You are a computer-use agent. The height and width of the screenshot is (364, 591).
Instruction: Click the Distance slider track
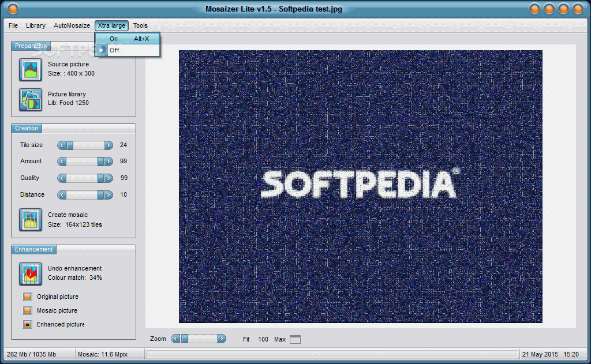coord(85,195)
